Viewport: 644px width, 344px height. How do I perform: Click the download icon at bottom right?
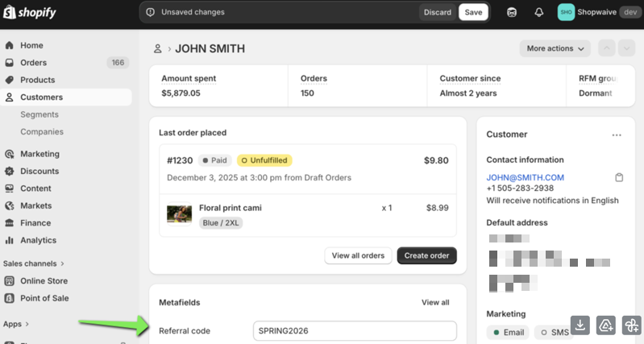point(580,325)
